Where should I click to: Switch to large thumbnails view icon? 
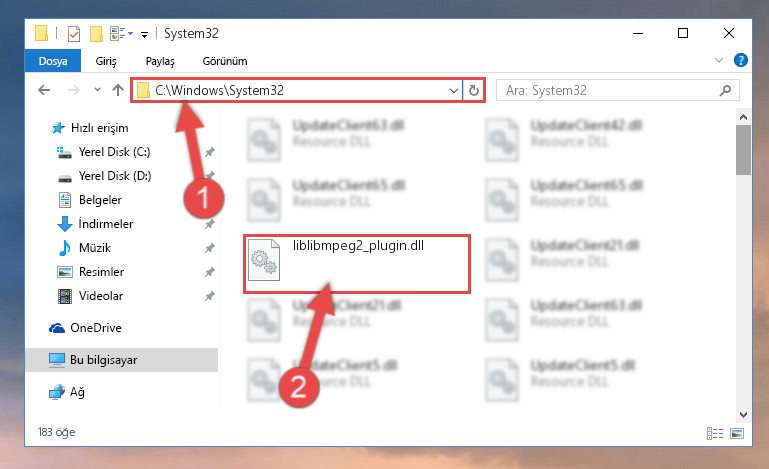point(737,433)
